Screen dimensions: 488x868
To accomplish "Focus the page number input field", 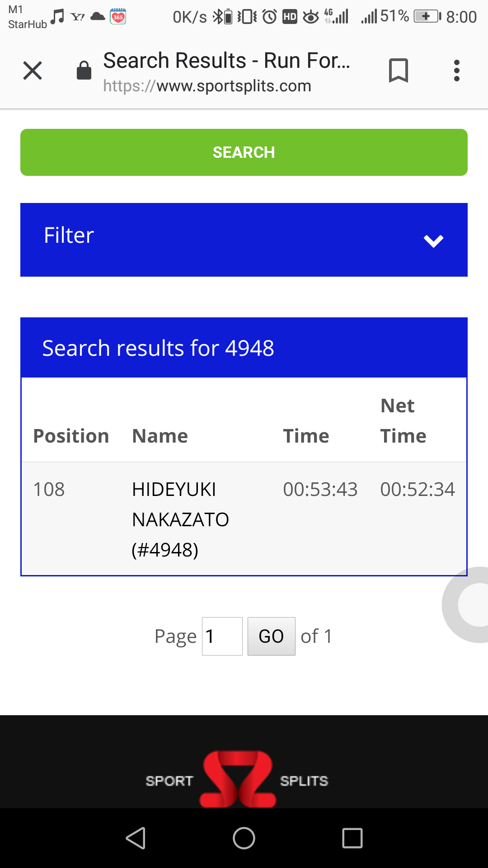I will pos(222,636).
